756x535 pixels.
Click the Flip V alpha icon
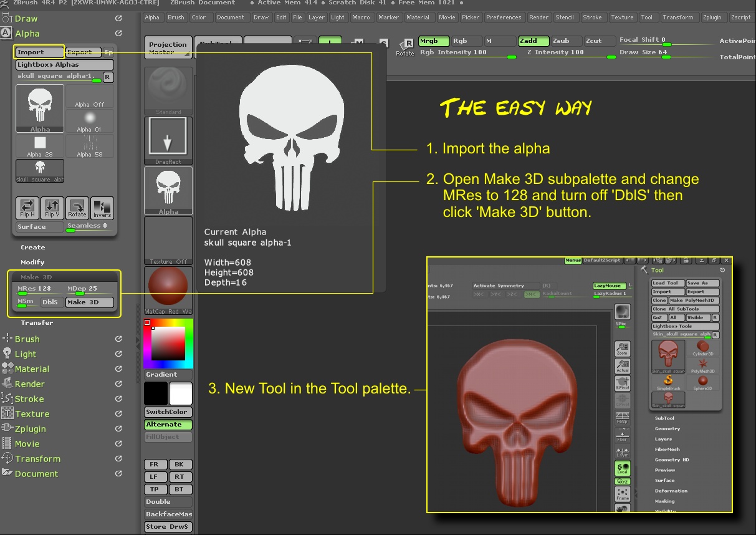click(x=52, y=208)
